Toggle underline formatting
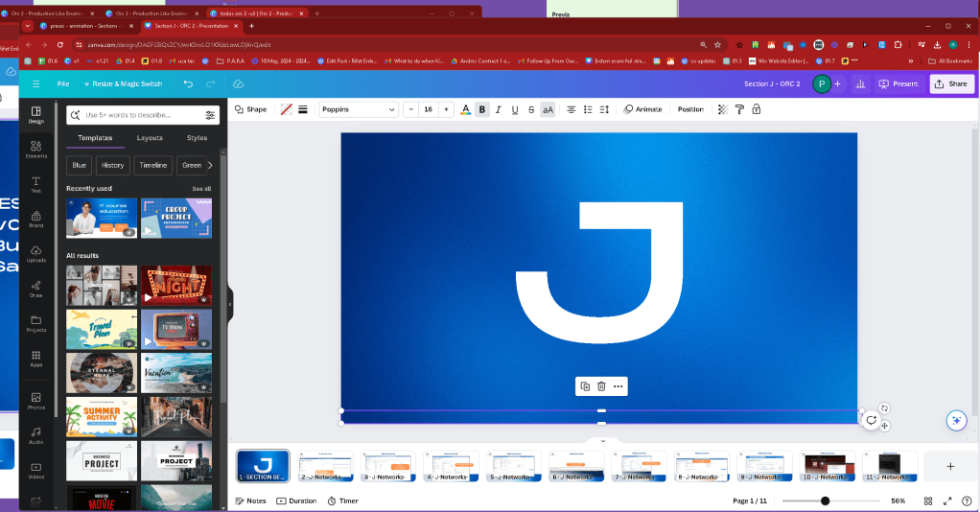The width and height of the screenshot is (980, 512). pos(515,109)
